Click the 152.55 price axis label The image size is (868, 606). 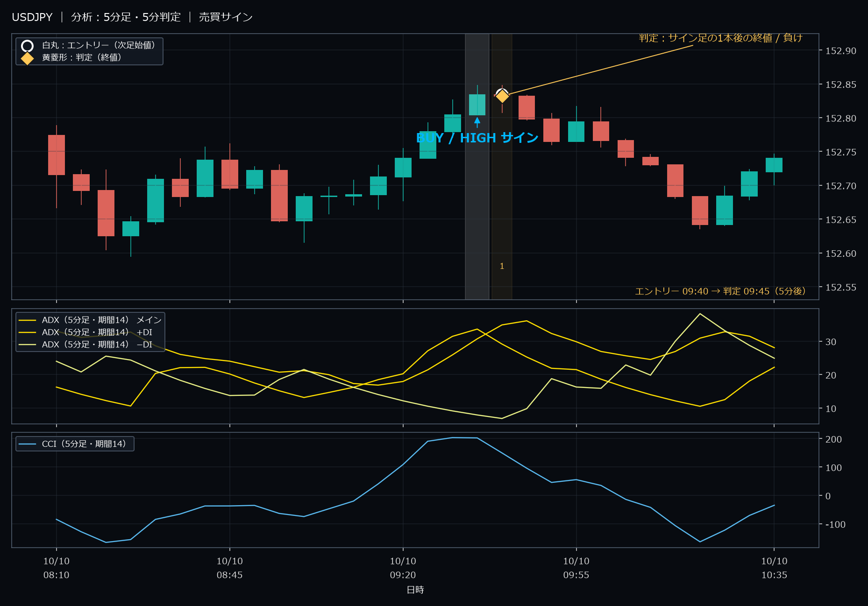click(841, 287)
